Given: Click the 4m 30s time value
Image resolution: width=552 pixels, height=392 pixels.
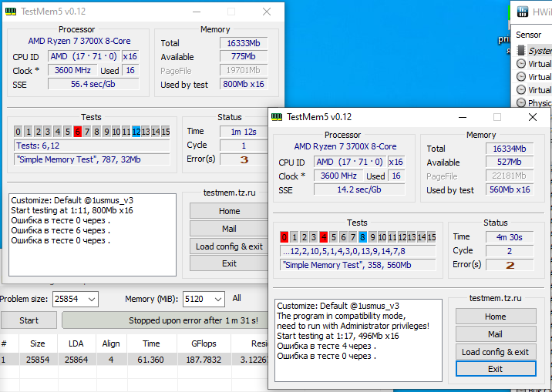Looking at the screenshot, I should click(x=510, y=237).
